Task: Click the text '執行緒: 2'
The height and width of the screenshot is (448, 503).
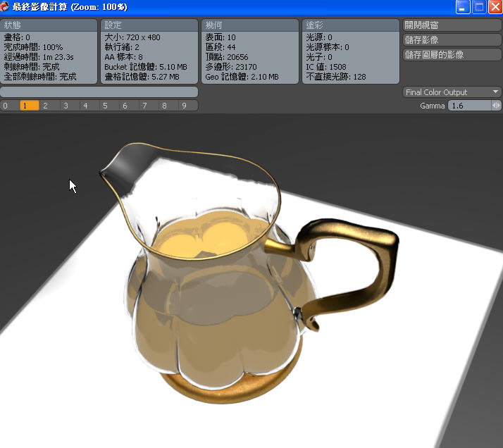Action: click(122, 47)
